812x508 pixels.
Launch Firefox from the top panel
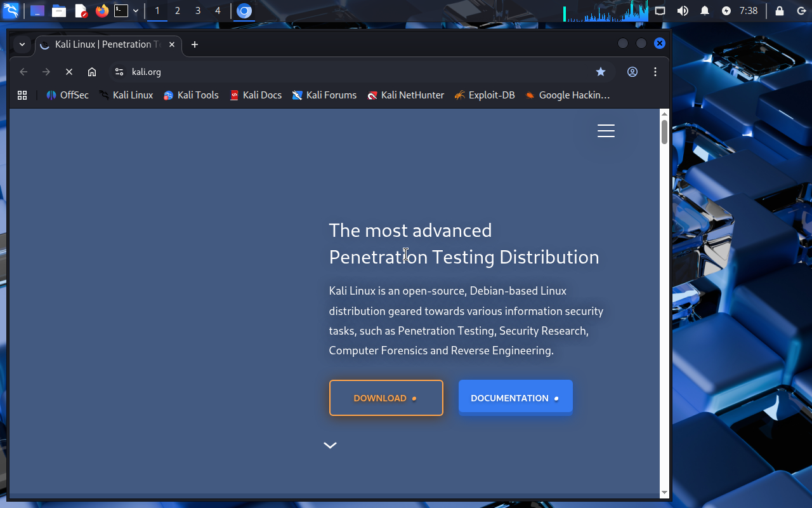click(101, 11)
